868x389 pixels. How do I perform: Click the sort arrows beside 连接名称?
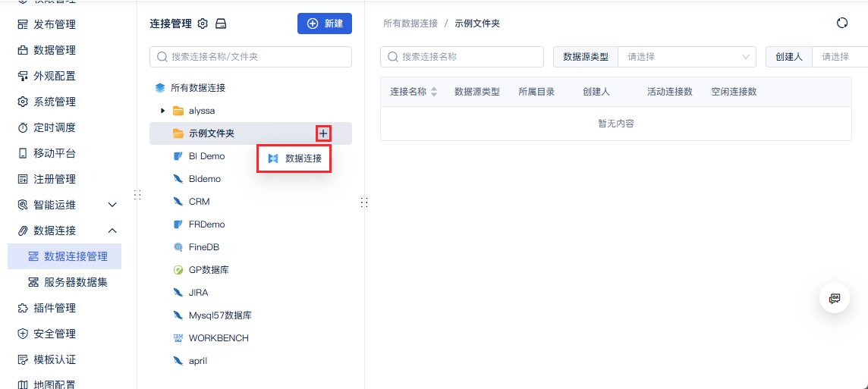coord(434,92)
